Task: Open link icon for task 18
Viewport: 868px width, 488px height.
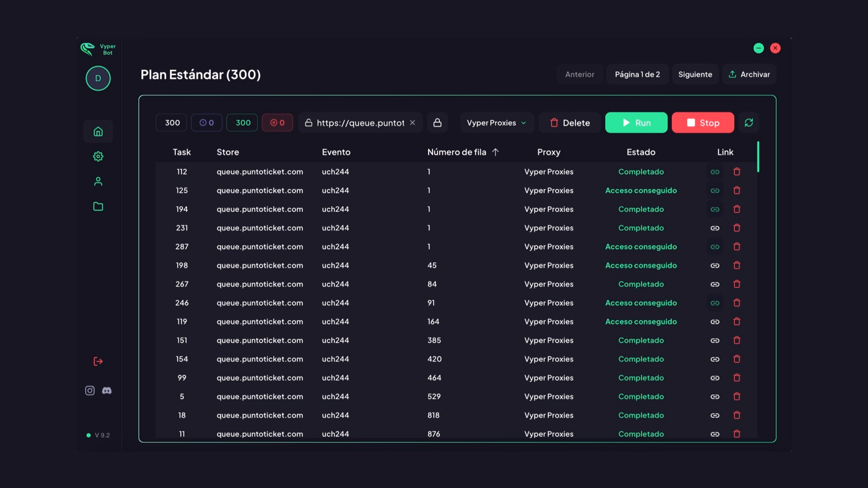Action: (715, 415)
